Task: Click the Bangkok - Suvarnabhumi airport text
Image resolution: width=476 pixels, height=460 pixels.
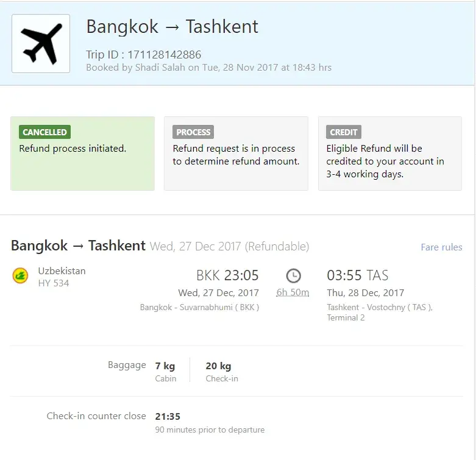Action: tap(199, 307)
